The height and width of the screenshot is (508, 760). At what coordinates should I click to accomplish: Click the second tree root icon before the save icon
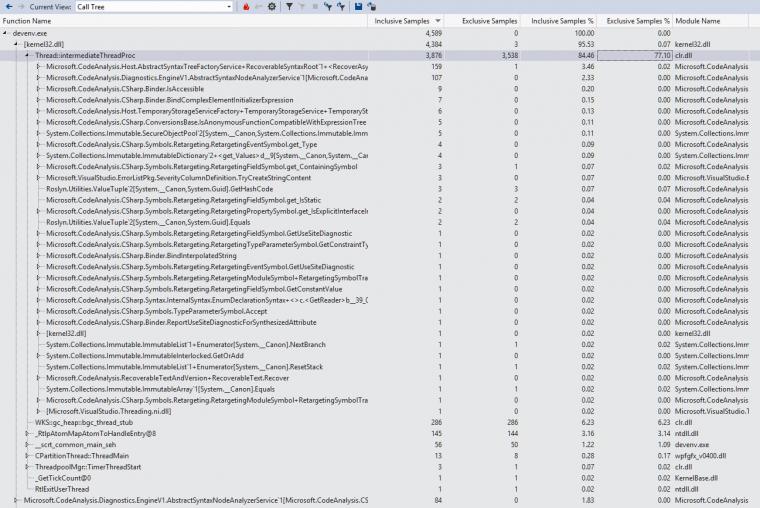click(x=341, y=7)
